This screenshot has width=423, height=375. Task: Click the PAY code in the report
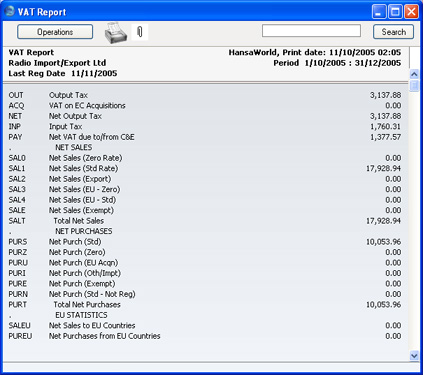(x=15, y=137)
